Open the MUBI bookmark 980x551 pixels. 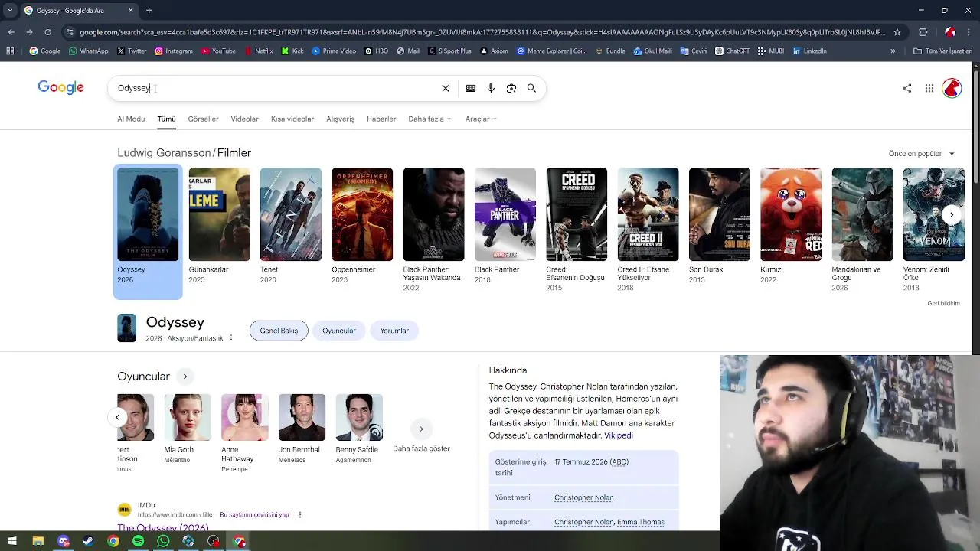771,51
